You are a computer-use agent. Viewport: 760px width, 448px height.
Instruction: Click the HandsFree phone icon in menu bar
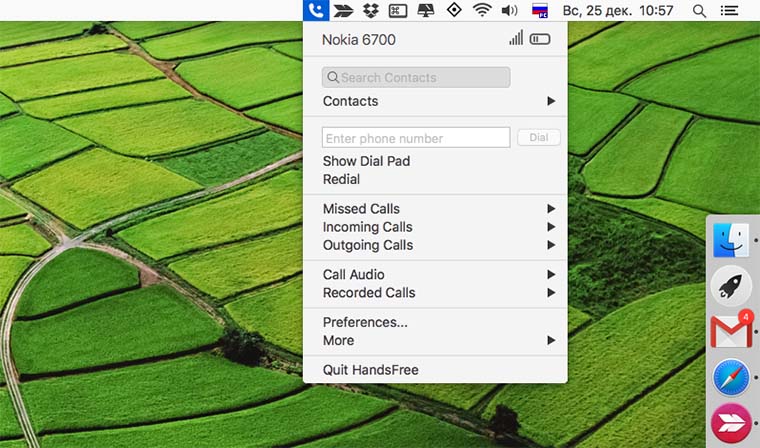tap(316, 10)
